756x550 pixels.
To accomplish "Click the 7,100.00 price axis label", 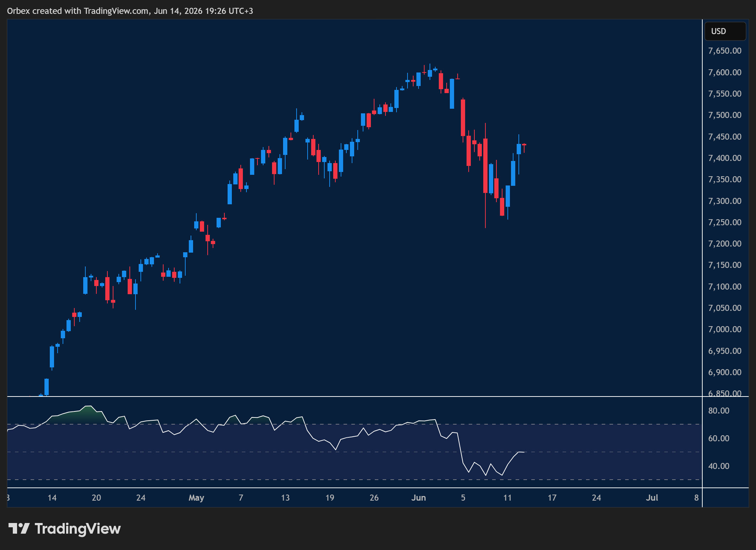I will (725, 287).
